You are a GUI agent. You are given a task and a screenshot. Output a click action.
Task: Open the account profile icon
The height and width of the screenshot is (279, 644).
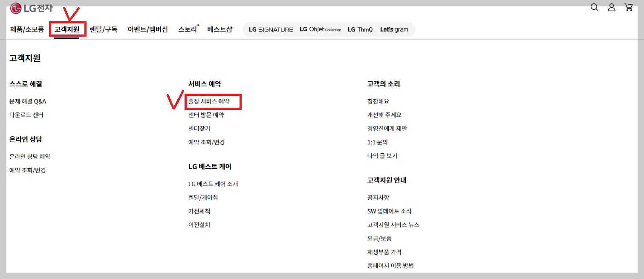pos(611,7)
